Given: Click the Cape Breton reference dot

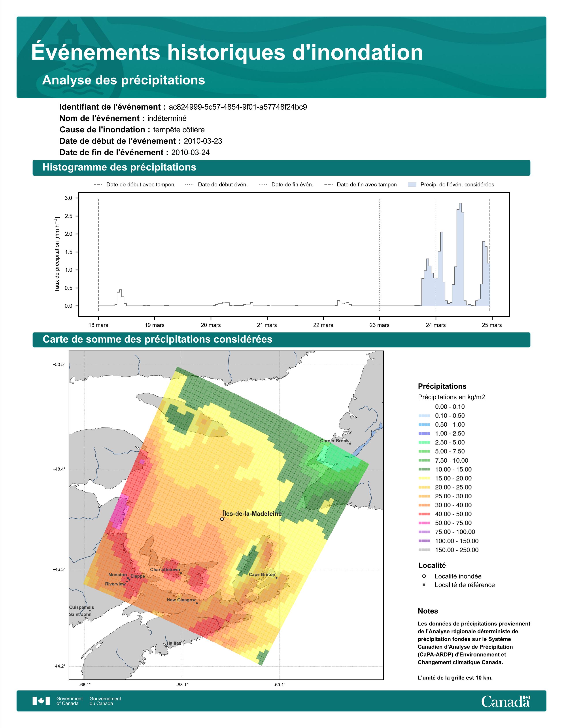Looking at the screenshot, I should tap(276, 578).
